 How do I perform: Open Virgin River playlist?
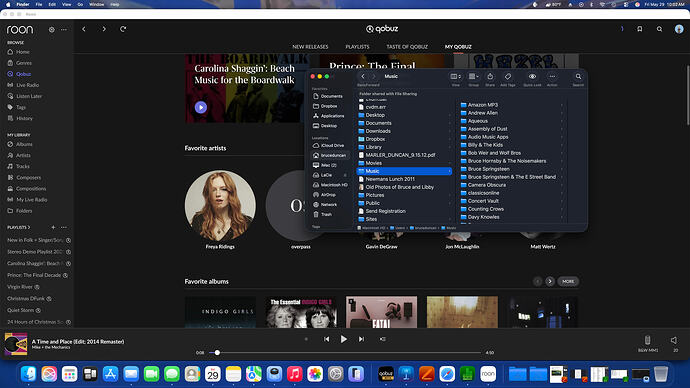[20, 287]
